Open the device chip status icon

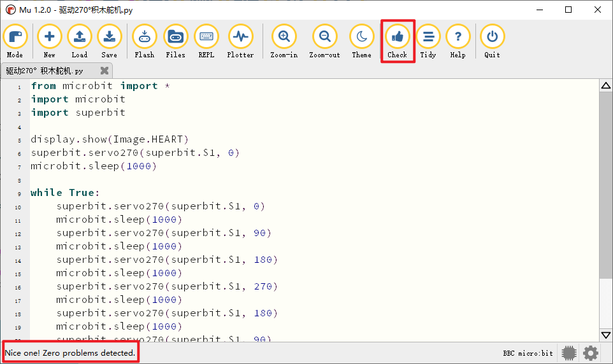tap(569, 353)
